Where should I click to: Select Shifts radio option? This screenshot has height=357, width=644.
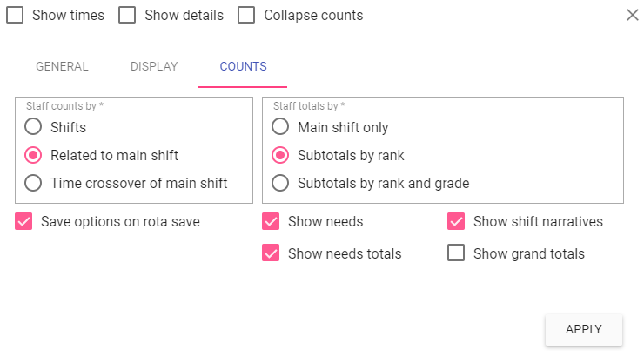33,127
